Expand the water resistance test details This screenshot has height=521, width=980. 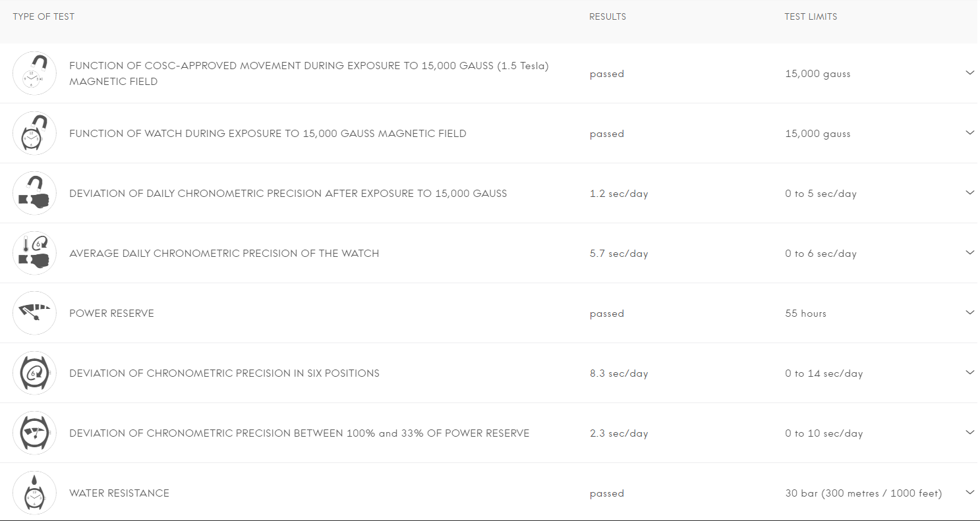pyautogui.click(x=969, y=492)
